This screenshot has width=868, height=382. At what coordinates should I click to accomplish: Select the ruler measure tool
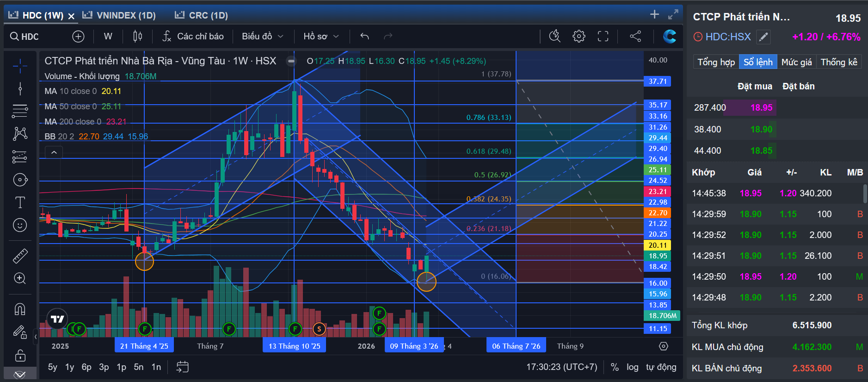tap(20, 256)
